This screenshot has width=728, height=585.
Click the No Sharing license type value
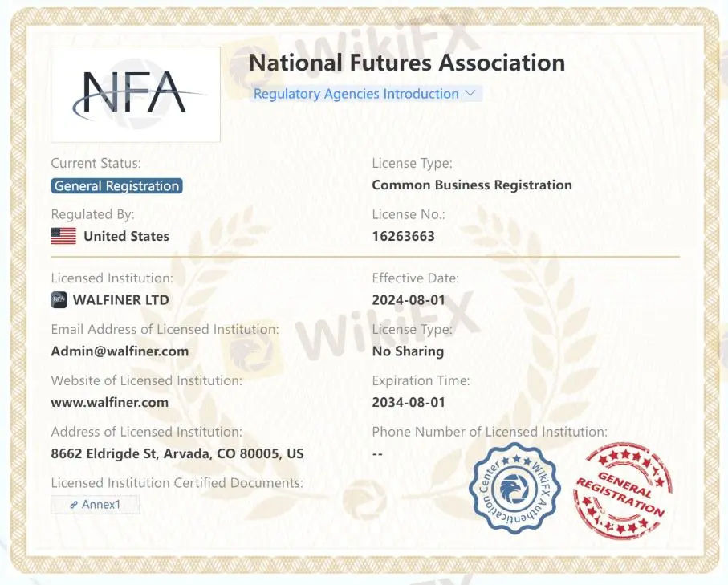tap(408, 351)
